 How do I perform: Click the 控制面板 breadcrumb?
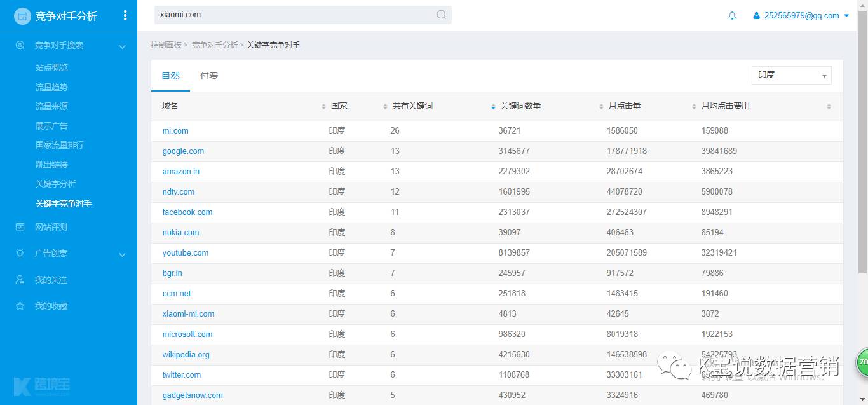166,45
